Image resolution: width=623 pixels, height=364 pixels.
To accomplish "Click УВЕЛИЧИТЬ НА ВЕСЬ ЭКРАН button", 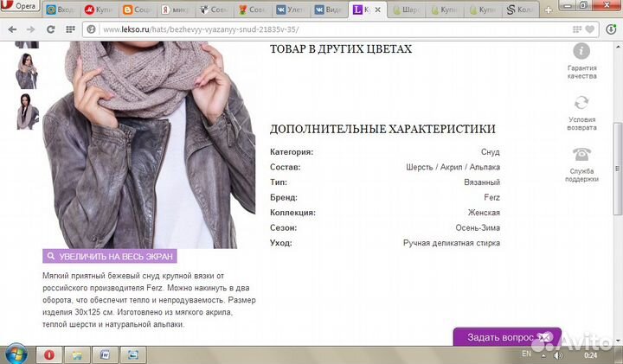I will 110,257.
